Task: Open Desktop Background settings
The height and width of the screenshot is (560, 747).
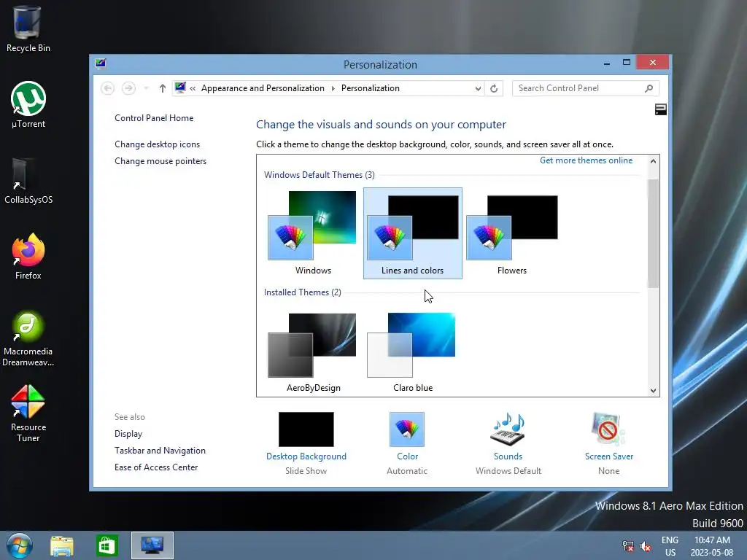Action: pos(306,443)
